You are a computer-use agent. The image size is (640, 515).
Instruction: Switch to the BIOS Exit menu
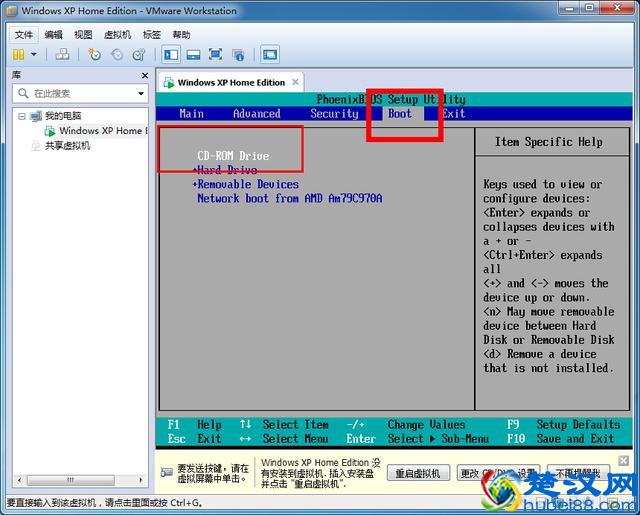[453, 113]
